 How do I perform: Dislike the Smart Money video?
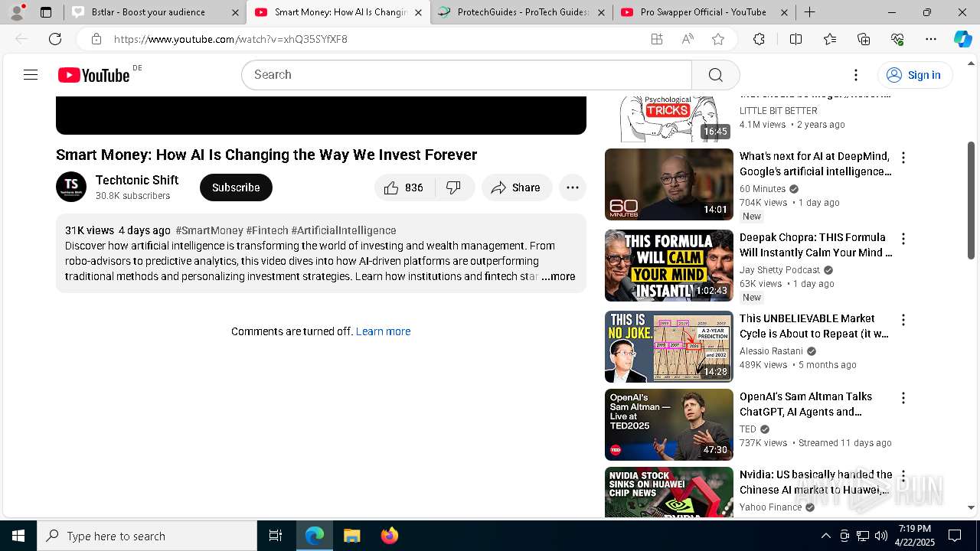pyautogui.click(x=454, y=187)
